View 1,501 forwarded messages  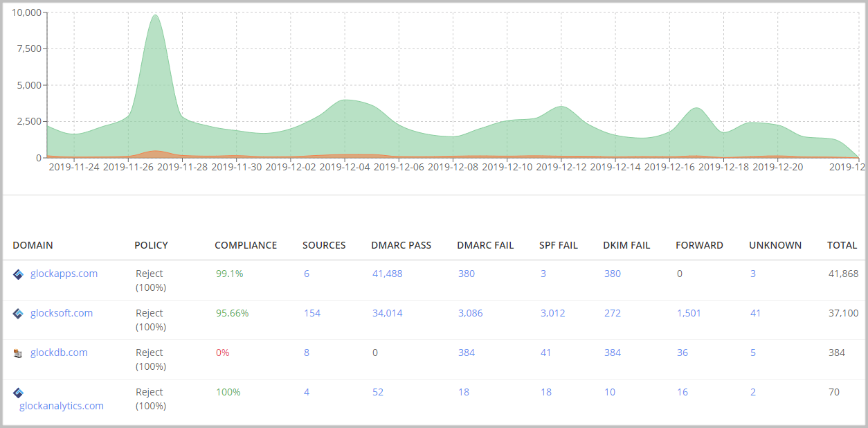pyautogui.click(x=689, y=313)
